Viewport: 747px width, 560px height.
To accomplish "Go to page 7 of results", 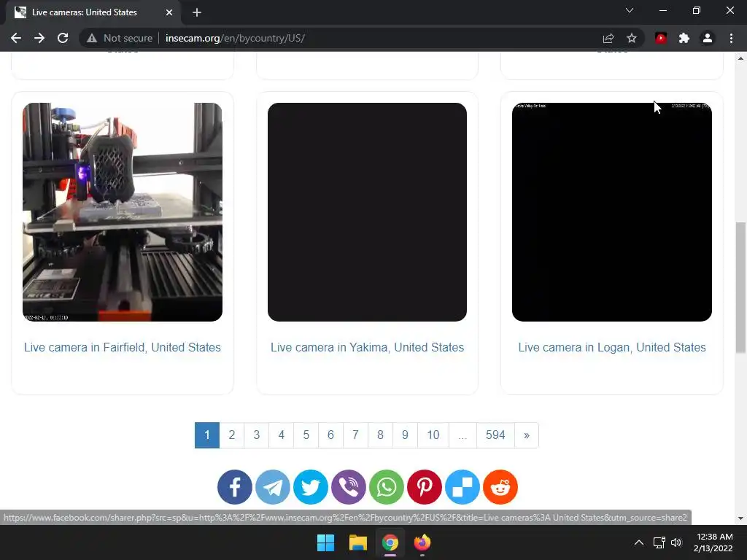I will pyautogui.click(x=355, y=435).
